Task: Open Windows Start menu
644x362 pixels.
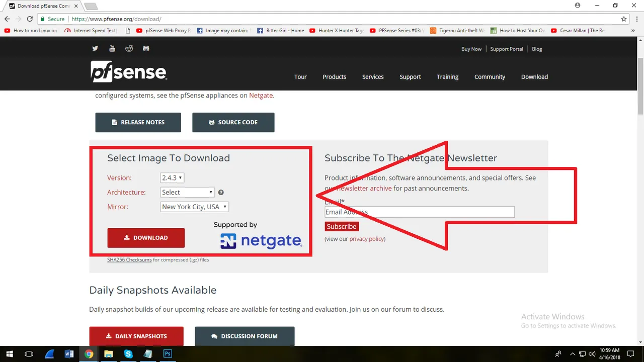Action: [10, 354]
